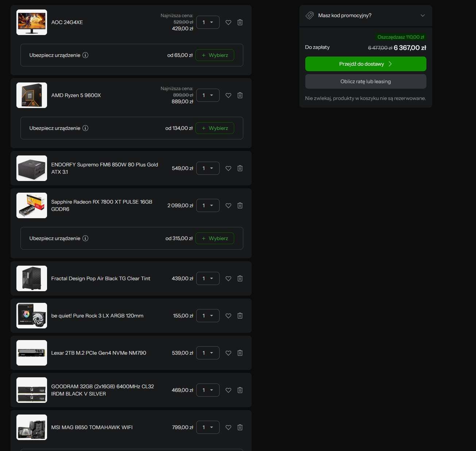This screenshot has height=451, width=476.
Task: Click the Sapphire Radeon price '2 099,00 zł'
Action: [x=180, y=205]
